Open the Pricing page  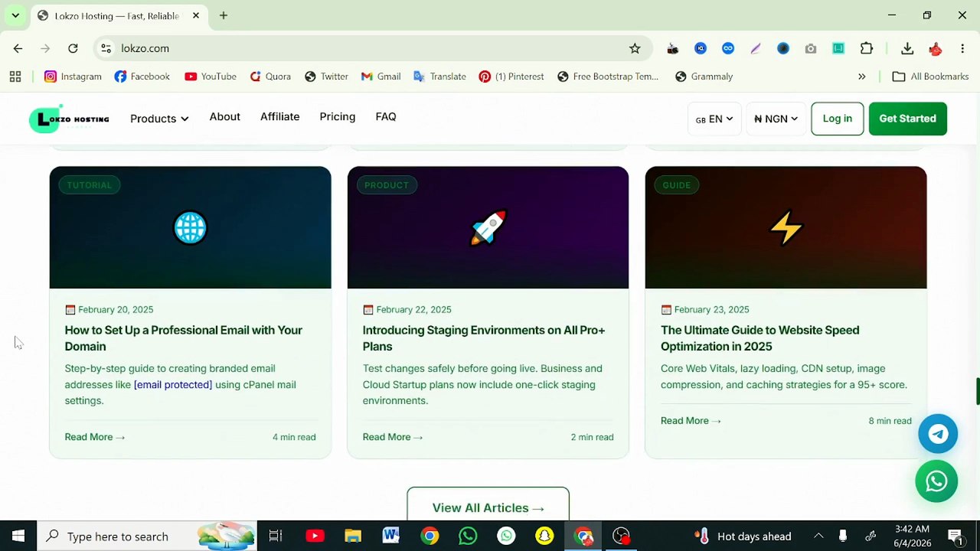click(338, 117)
